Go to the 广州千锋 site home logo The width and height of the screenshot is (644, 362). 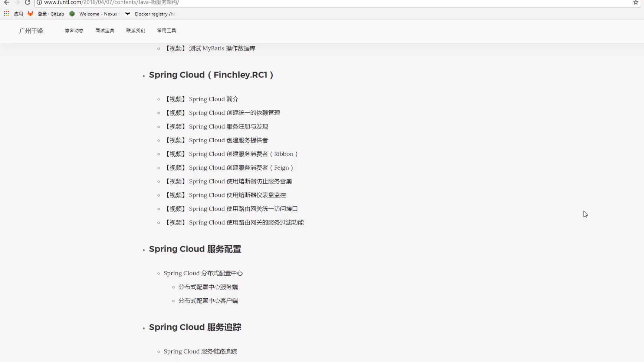tap(31, 31)
